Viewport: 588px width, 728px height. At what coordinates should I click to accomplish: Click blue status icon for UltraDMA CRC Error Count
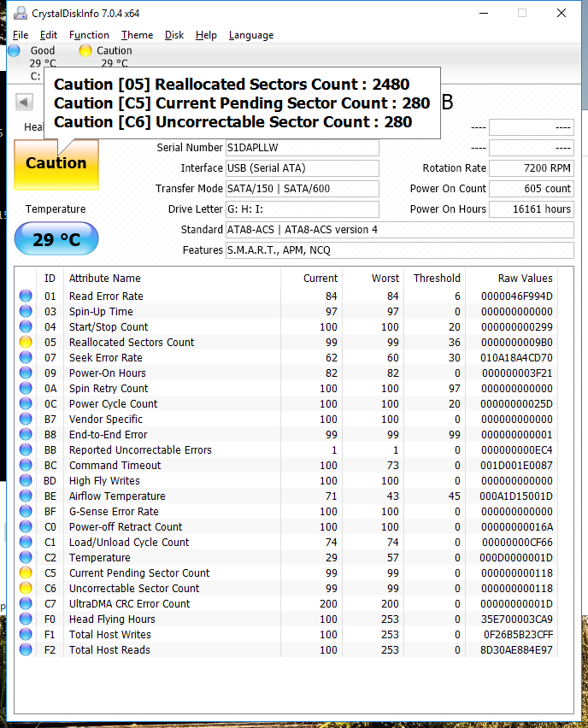tap(26, 603)
